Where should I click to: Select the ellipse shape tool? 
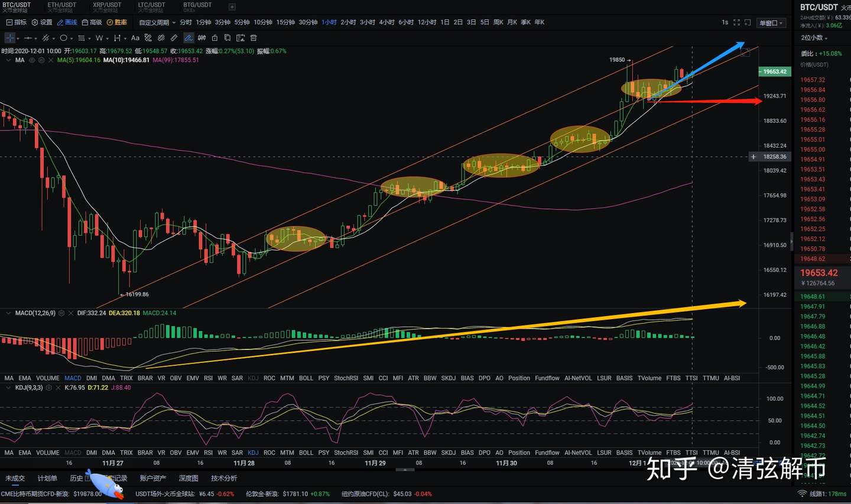(63, 38)
